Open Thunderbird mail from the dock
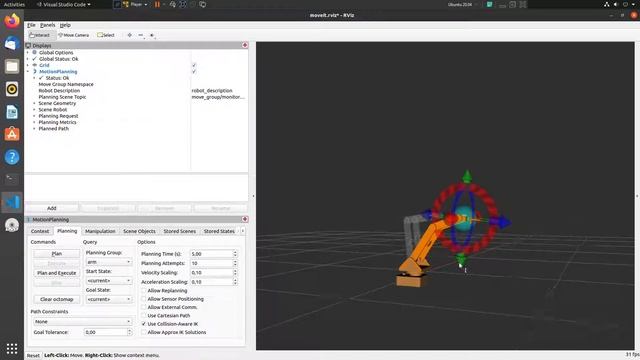 coord(12,43)
